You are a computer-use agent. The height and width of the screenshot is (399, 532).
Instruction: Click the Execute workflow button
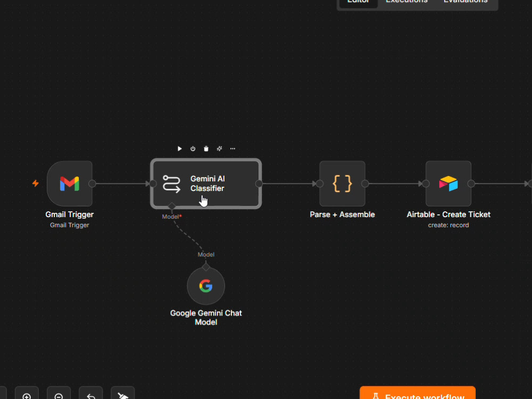(418, 394)
